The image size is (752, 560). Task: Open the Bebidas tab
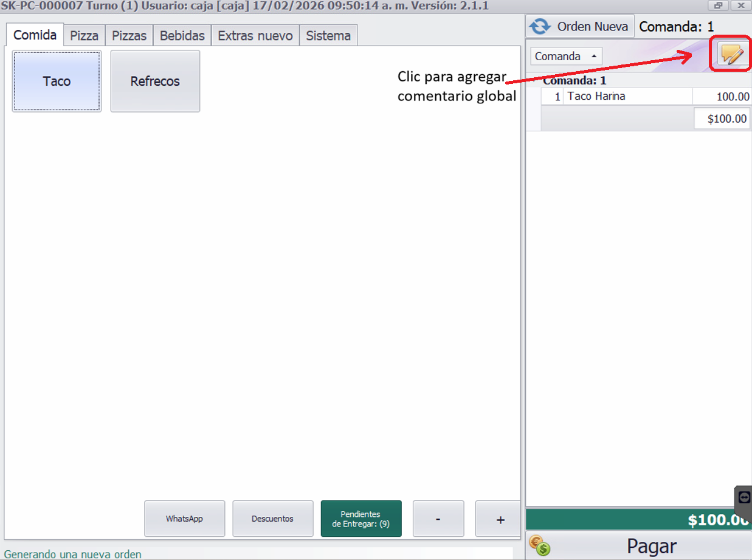182,35
